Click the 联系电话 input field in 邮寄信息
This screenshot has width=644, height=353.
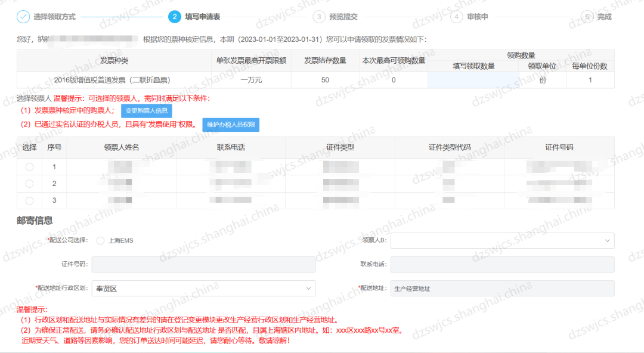[x=502, y=264]
